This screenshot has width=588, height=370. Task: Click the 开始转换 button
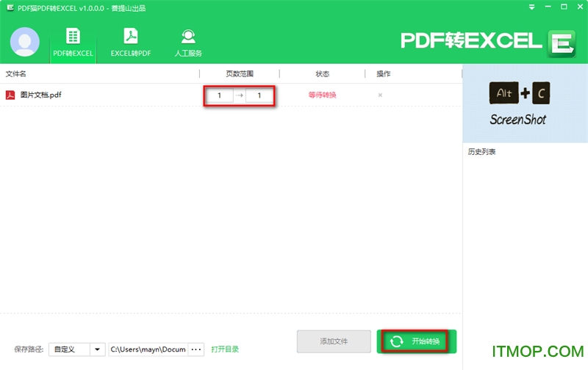416,341
